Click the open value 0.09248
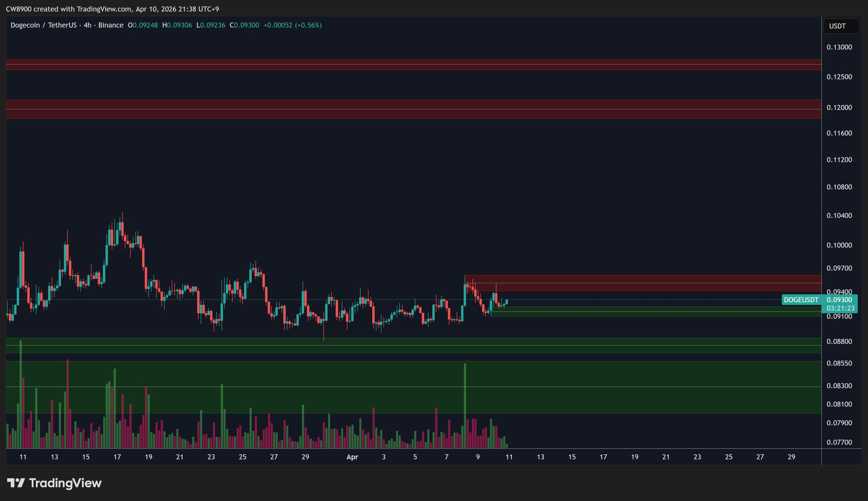Image resolution: width=868 pixels, height=501 pixels. pyautogui.click(x=145, y=25)
